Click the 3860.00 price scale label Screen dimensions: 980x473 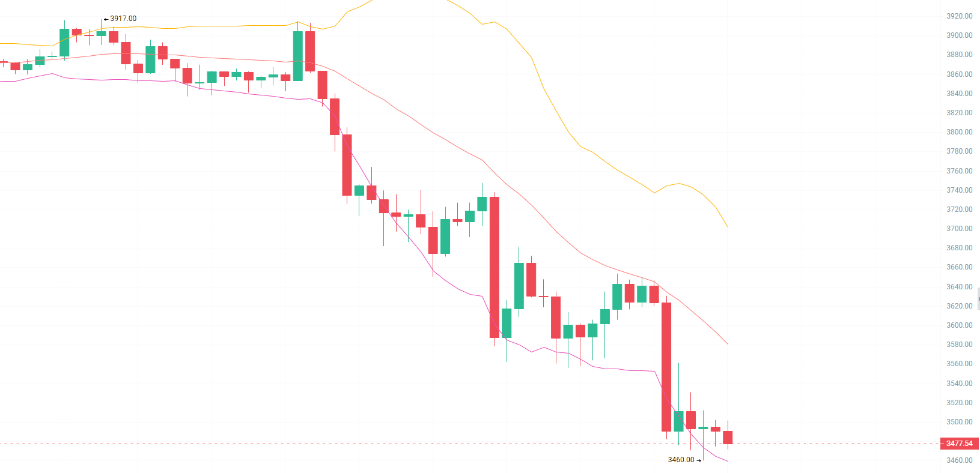point(959,74)
